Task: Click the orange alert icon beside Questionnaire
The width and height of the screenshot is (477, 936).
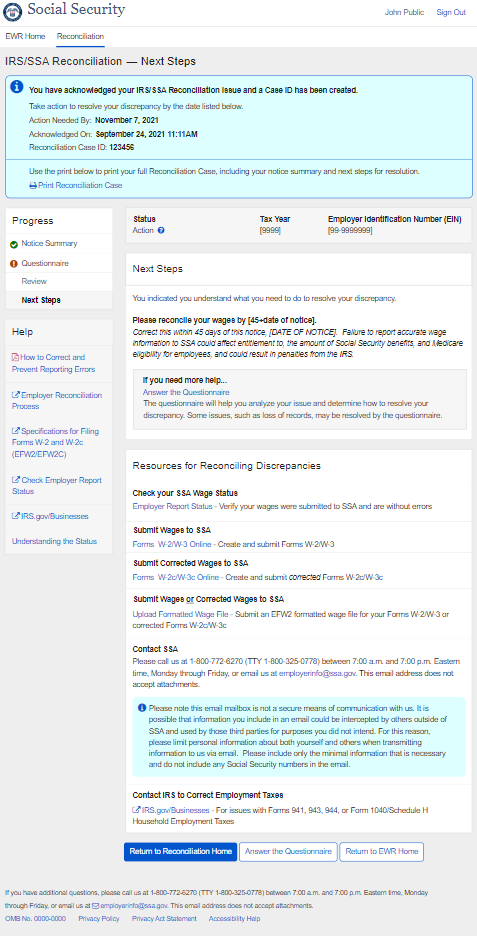Action: 14,264
